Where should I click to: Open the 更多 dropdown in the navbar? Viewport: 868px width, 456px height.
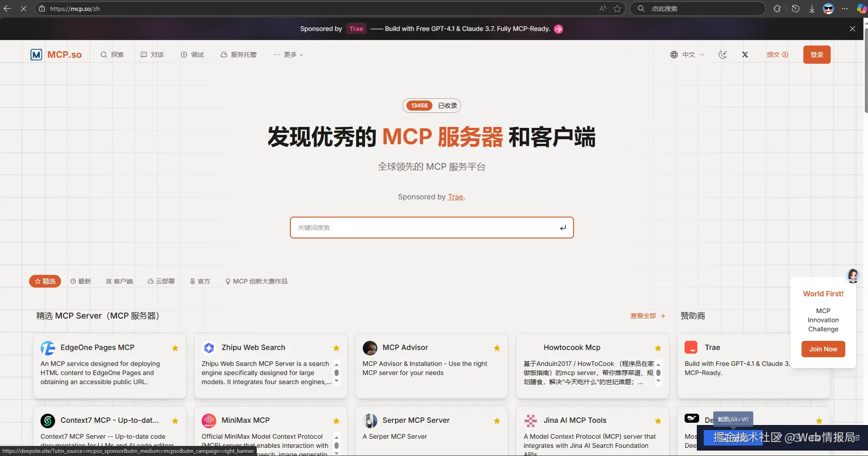click(x=289, y=54)
